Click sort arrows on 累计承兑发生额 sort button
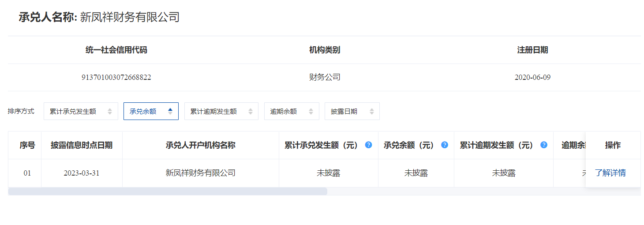 pyautogui.click(x=110, y=112)
